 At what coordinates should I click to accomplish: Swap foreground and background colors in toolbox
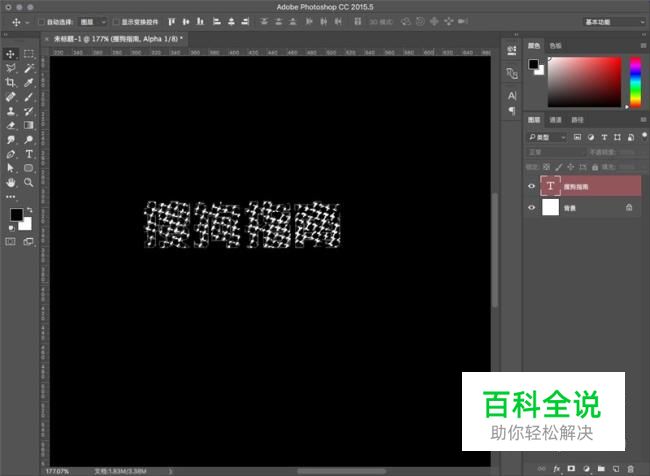tap(29, 210)
